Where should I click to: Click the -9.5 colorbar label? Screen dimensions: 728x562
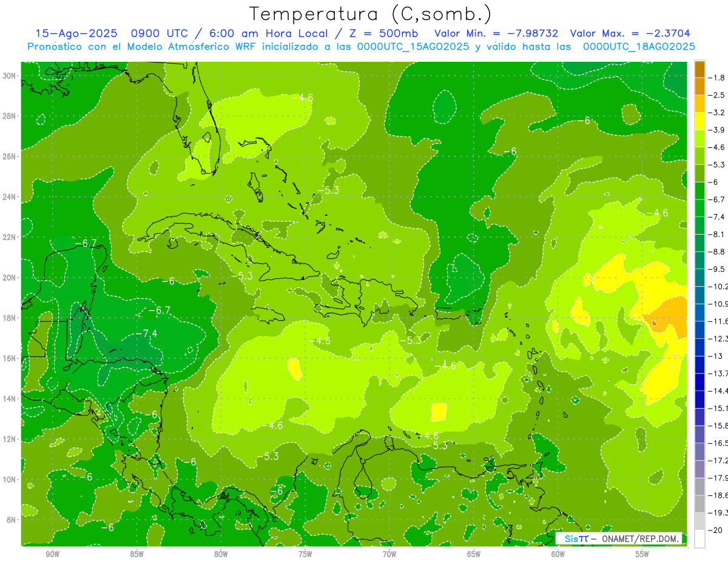tap(718, 269)
